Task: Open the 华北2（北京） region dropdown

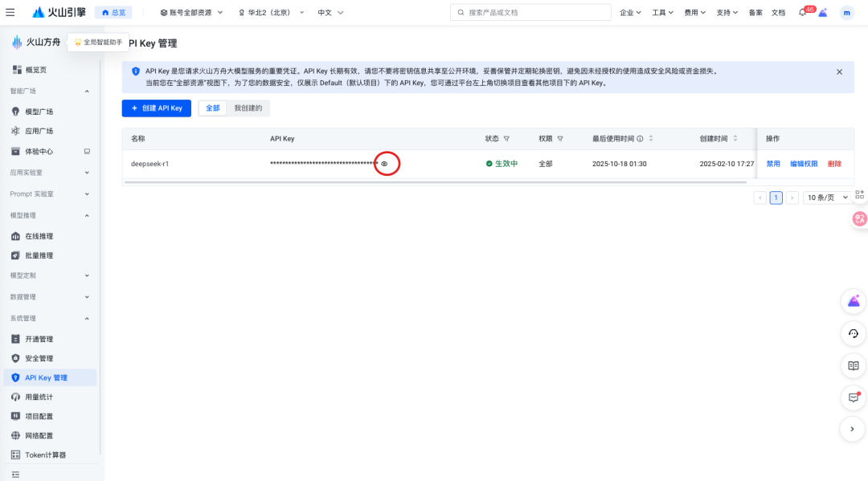Action: tap(271, 13)
